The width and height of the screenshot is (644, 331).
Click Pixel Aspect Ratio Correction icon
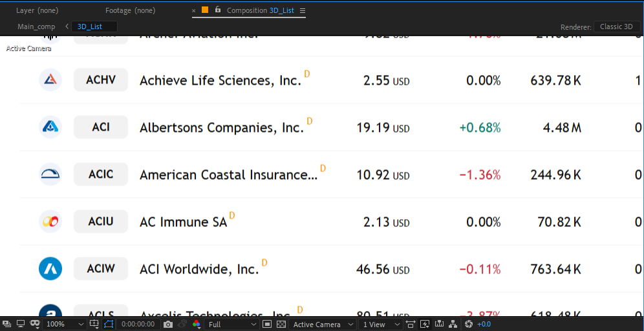click(410, 324)
